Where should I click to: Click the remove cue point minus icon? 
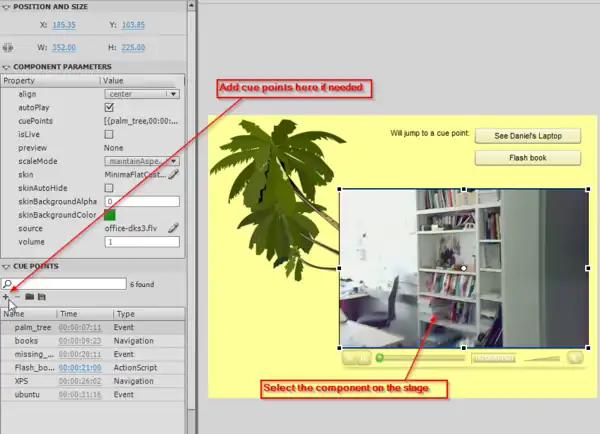click(17, 297)
